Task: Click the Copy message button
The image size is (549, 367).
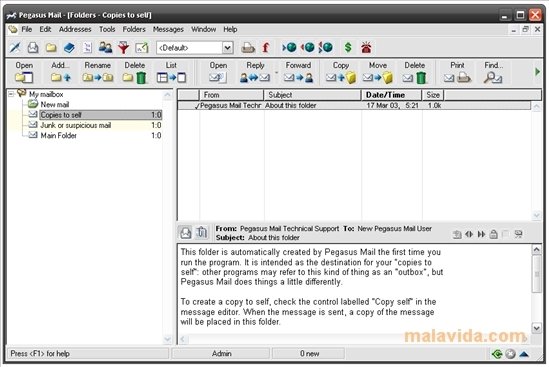Action: [x=341, y=72]
